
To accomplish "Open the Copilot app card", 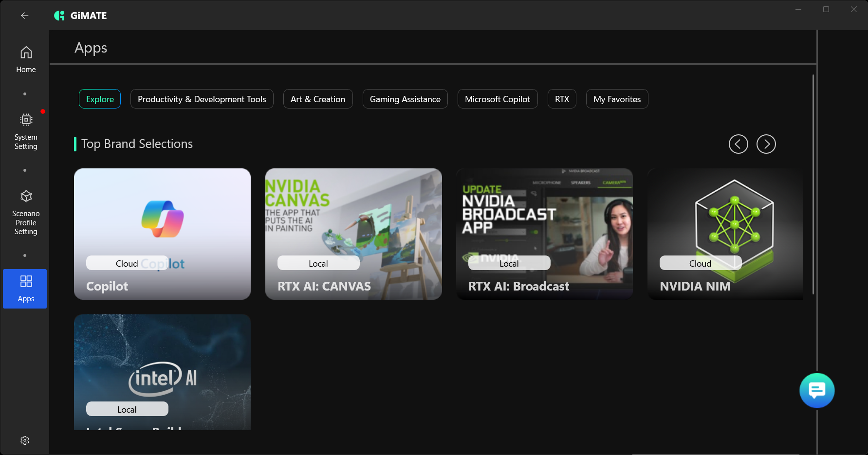I will pos(162,234).
